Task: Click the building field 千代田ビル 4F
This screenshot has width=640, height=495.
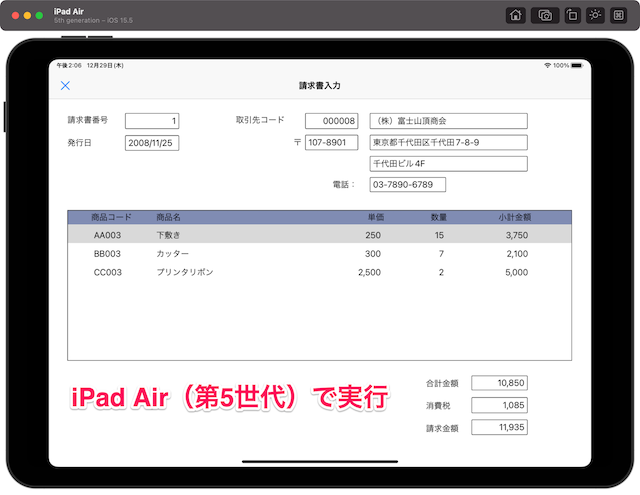Action: click(448, 164)
